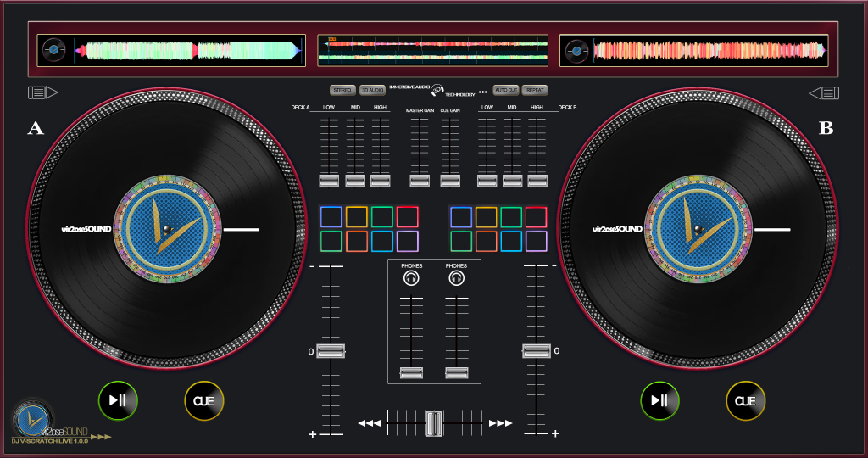The height and width of the screenshot is (458, 868).
Task: Nudge crossfader with the right triple-arrow icon
Action: [x=500, y=423]
